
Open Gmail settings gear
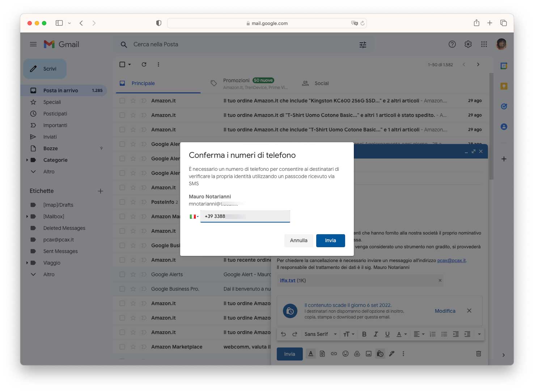pos(468,44)
